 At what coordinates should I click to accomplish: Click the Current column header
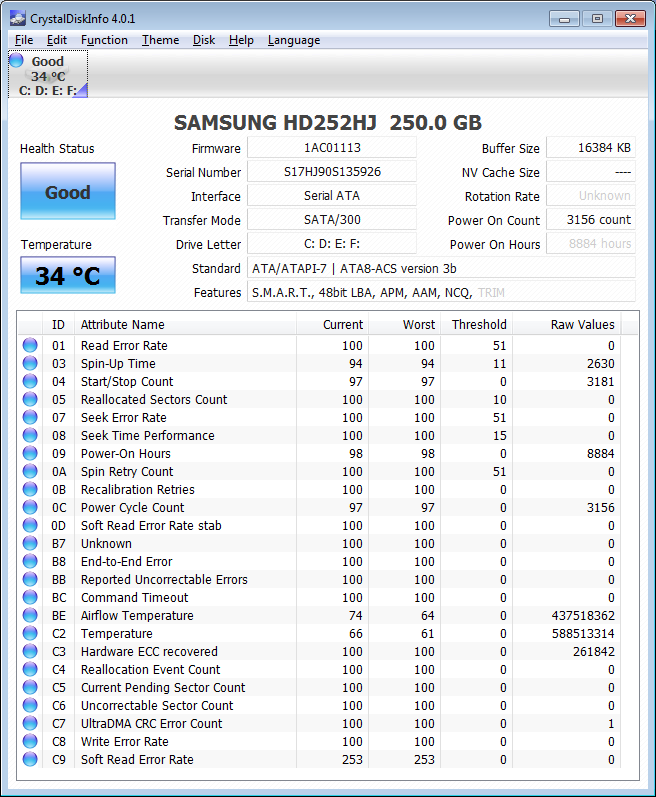click(x=333, y=324)
